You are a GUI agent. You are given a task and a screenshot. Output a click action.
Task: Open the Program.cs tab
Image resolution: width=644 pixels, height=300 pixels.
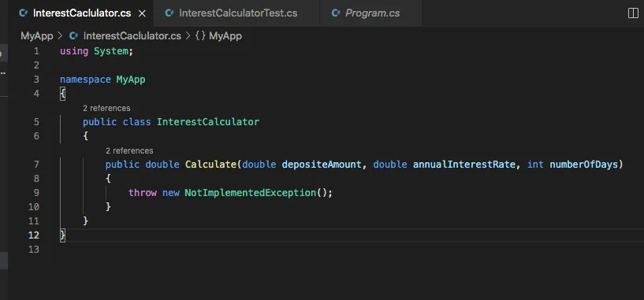coord(372,13)
